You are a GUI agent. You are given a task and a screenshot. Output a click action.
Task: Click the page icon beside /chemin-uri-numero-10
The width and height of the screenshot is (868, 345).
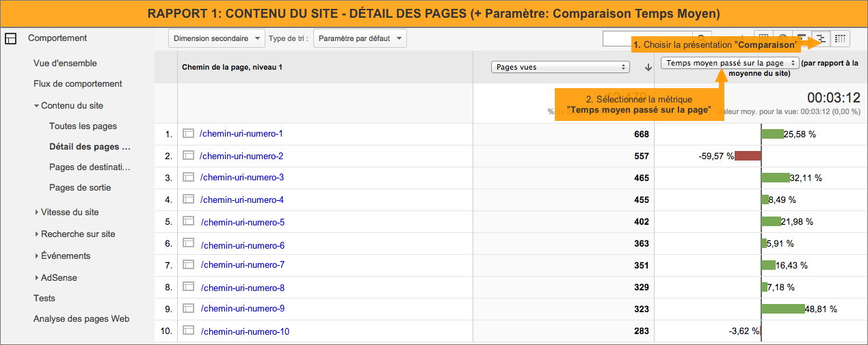189,331
